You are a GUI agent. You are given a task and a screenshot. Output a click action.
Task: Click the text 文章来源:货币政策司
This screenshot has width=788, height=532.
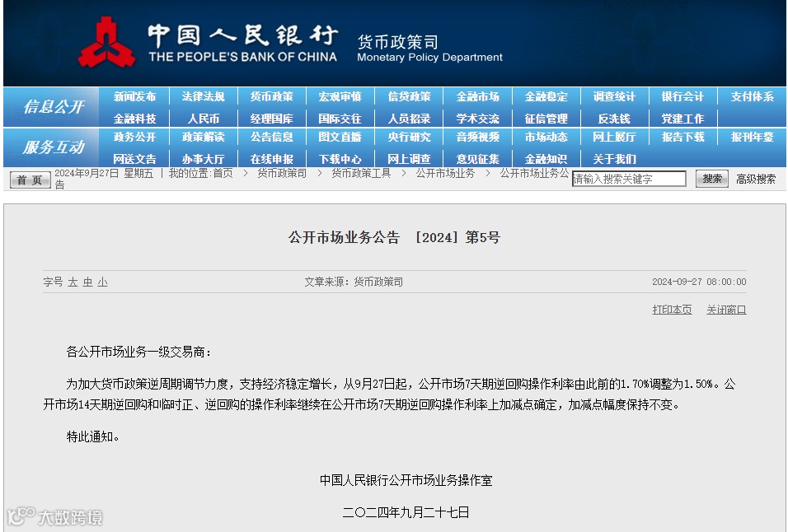pyautogui.click(x=354, y=282)
